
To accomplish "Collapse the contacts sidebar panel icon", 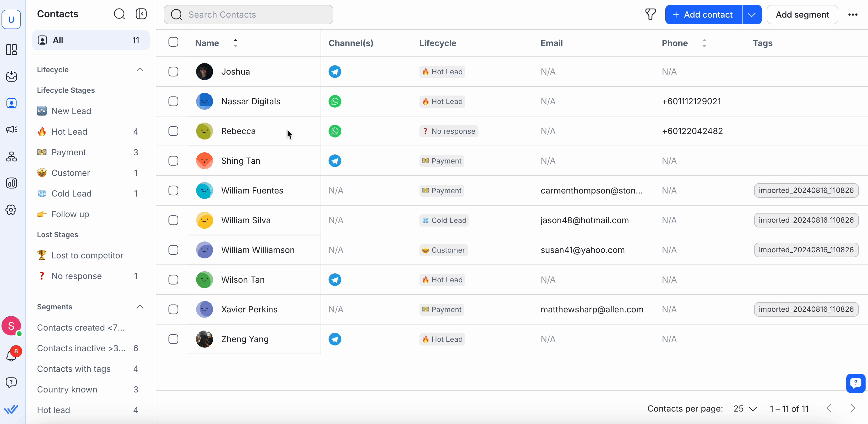I will 141,14.
